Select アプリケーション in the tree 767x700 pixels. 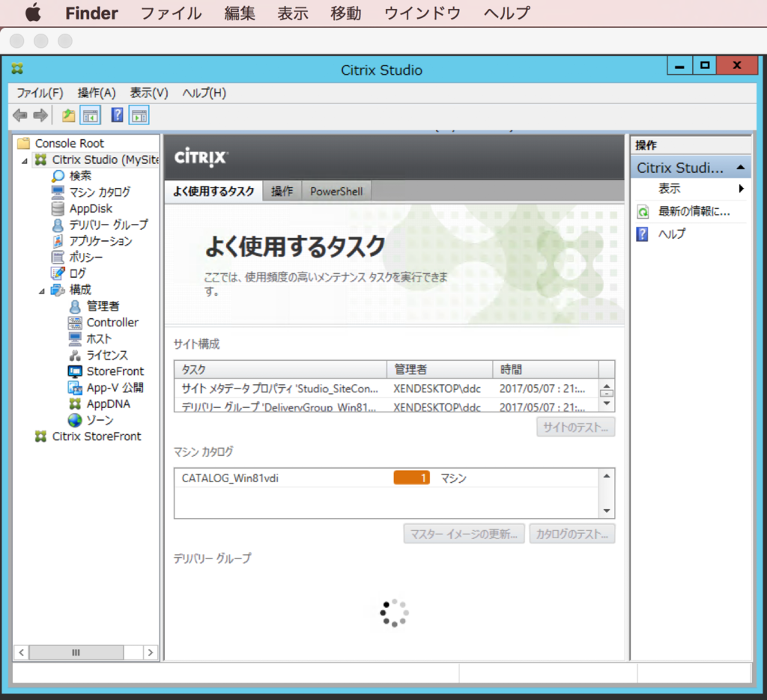[101, 241]
